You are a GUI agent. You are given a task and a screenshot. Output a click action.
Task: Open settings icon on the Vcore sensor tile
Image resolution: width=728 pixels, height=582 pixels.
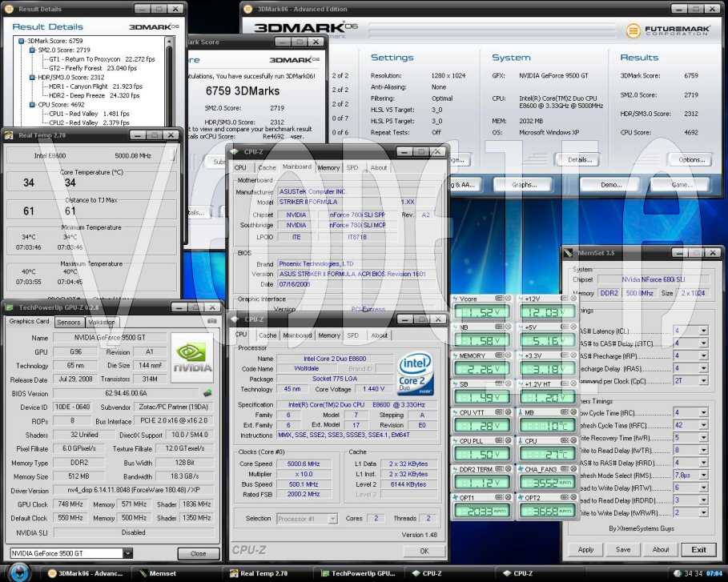click(x=499, y=299)
